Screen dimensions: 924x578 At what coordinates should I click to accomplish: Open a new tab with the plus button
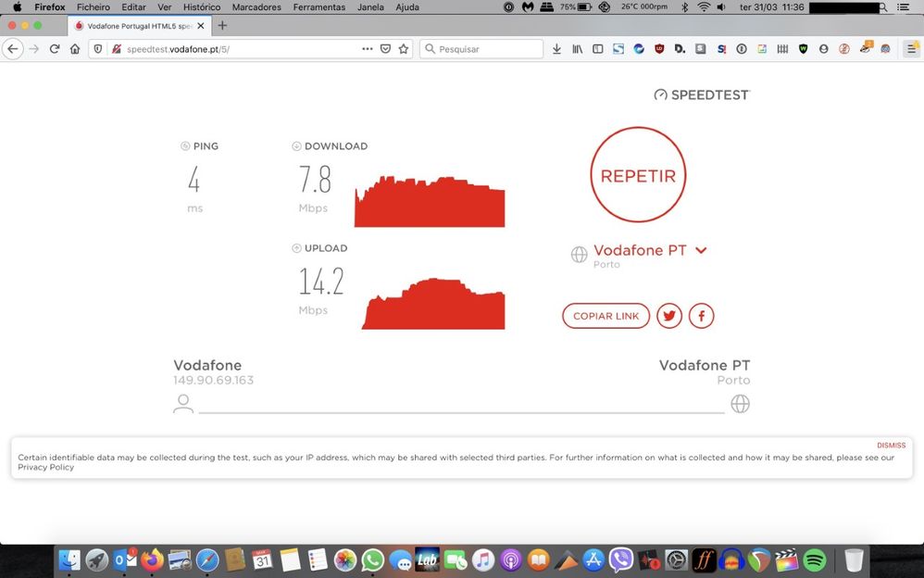222,26
